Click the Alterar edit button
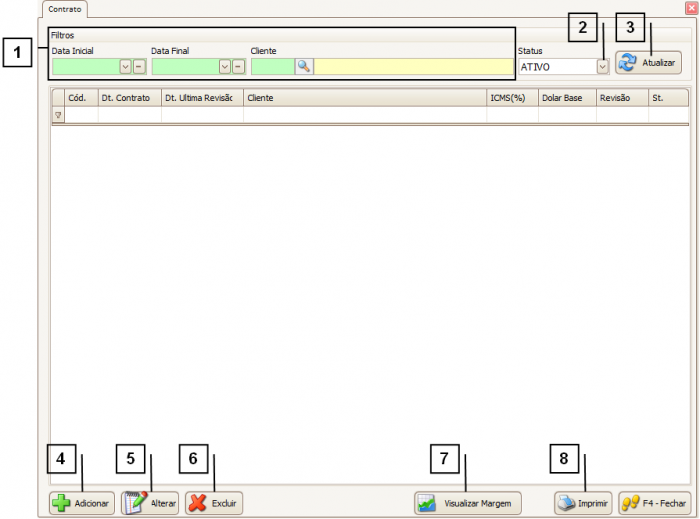Image resolution: width=700 pixels, height=519 pixels. tap(150, 503)
